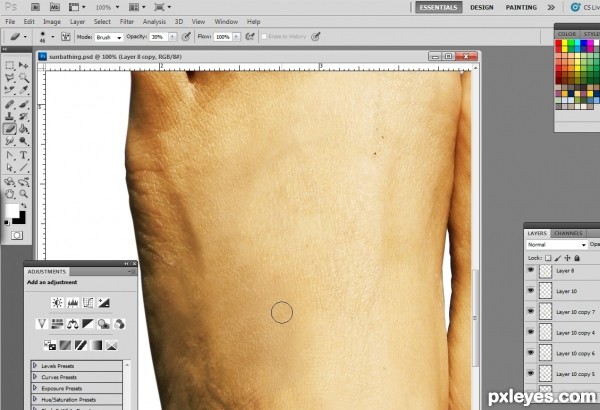The width and height of the screenshot is (600, 410).
Task: Expand Hue/Saturation Presets
Action: pyautogui.click(x=35, y=399)
